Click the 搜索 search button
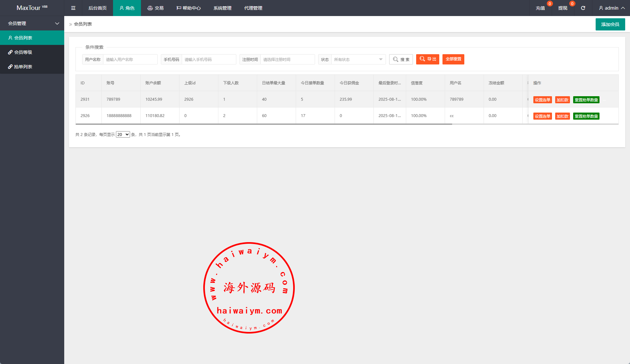 tap(401, 59)
